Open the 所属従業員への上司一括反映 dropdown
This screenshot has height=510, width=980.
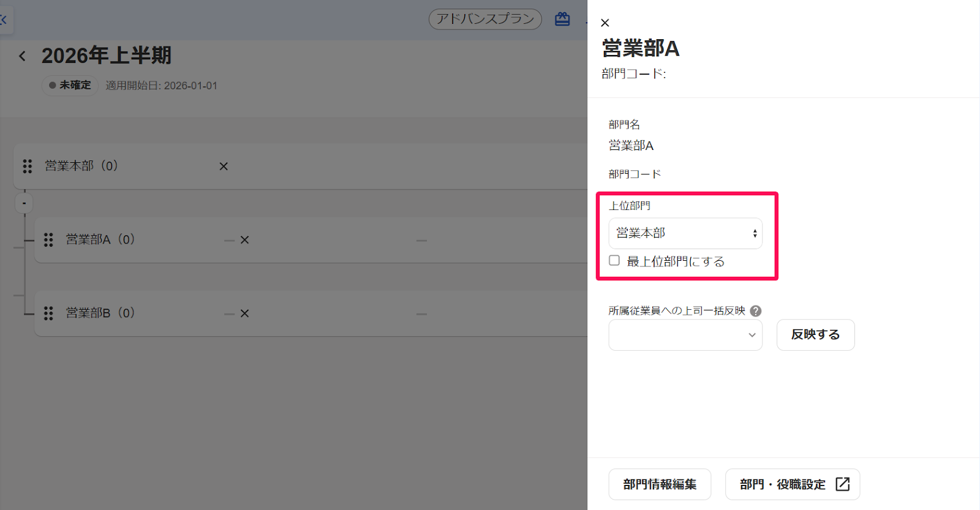point(685,335)
